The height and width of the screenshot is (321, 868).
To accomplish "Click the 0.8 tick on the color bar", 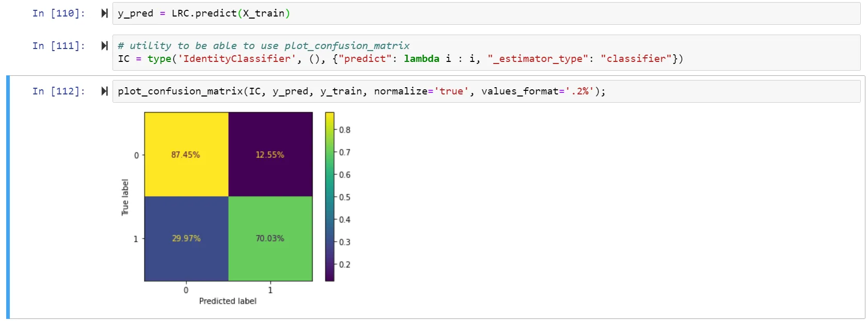I will pos(345,130).
